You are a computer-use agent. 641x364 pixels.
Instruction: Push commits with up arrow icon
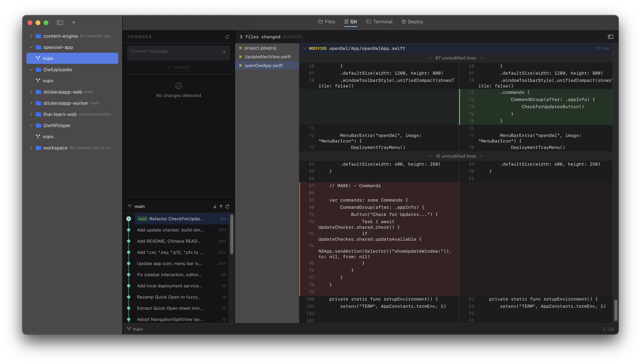pyautogui.click(x=221, y=207)
